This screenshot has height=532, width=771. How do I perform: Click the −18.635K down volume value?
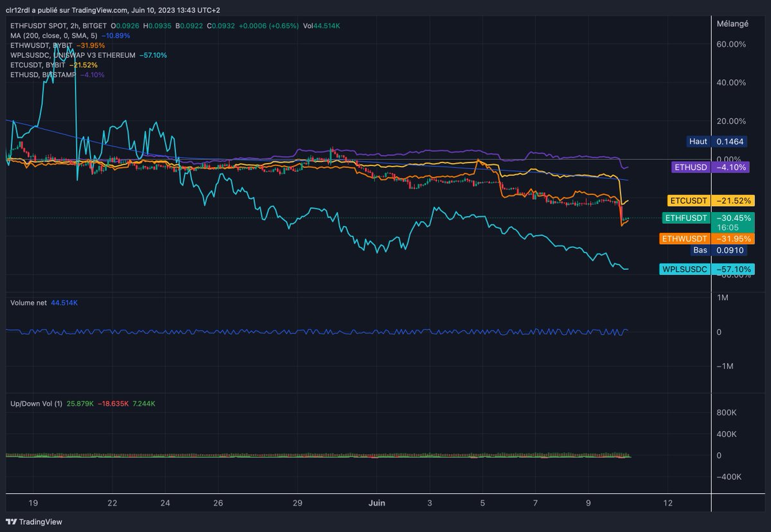coord(114,403)
